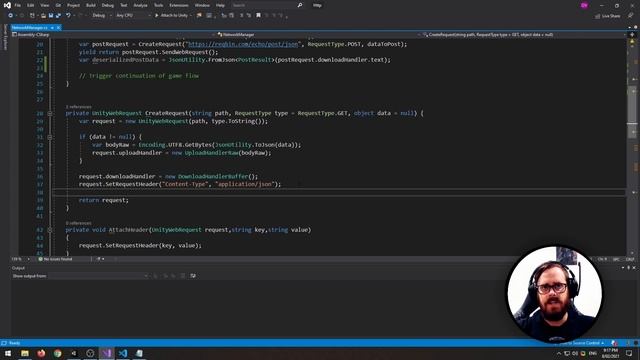Click the Save toolbar icon
The image size is (640, 360).
point(51,16)
